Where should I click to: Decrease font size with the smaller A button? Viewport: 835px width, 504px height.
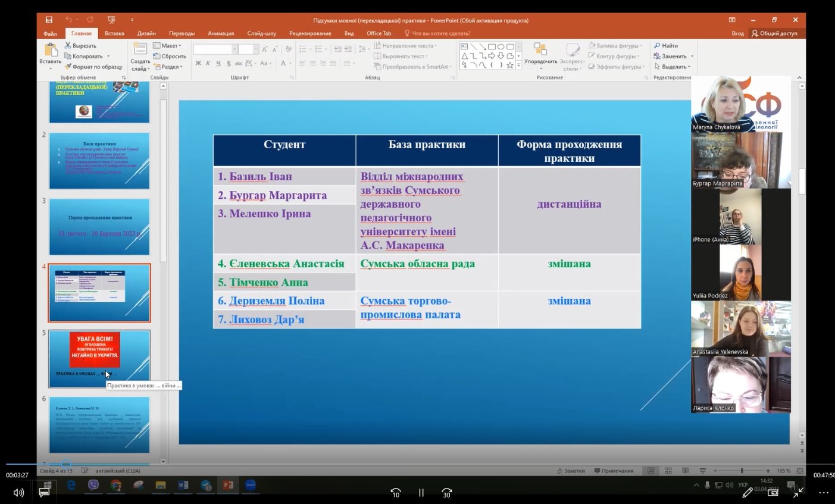point(274,49)
